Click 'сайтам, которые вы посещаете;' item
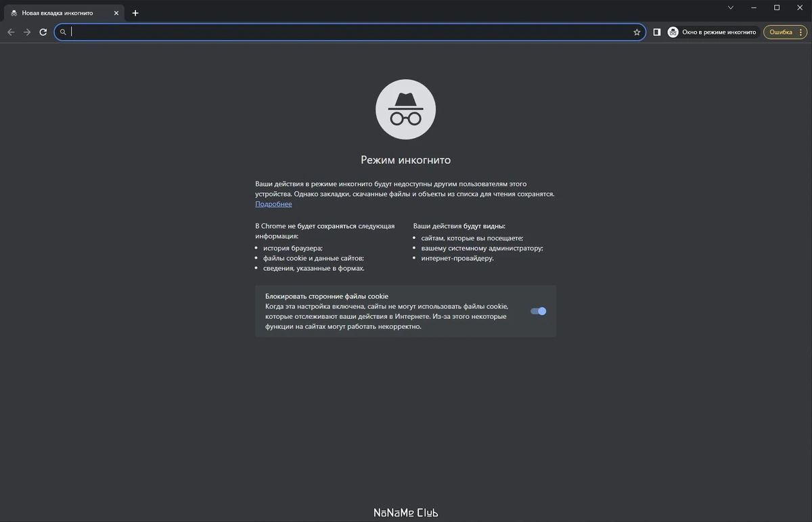Screen dimensions: 812x522 point(472,238)
